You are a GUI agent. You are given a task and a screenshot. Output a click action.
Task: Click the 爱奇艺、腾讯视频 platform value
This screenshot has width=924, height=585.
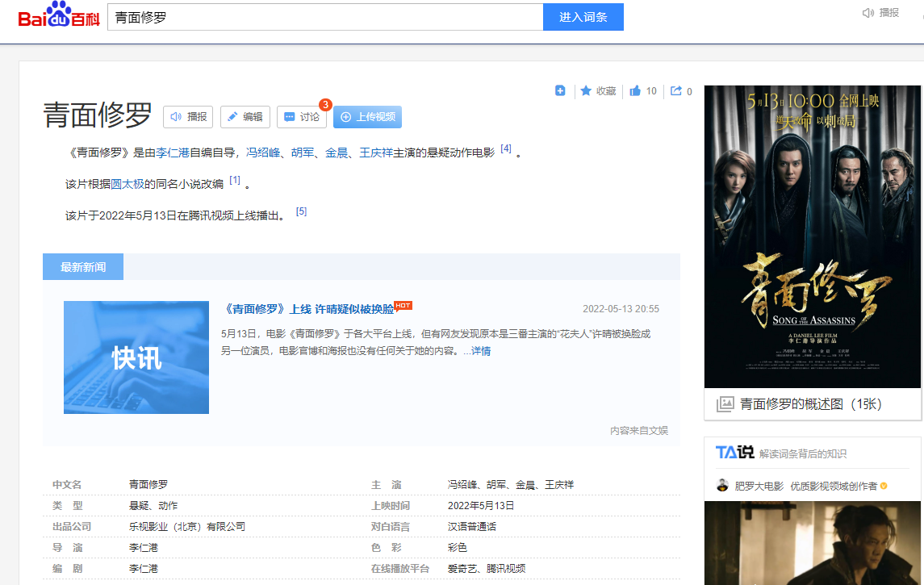[487, 569]
